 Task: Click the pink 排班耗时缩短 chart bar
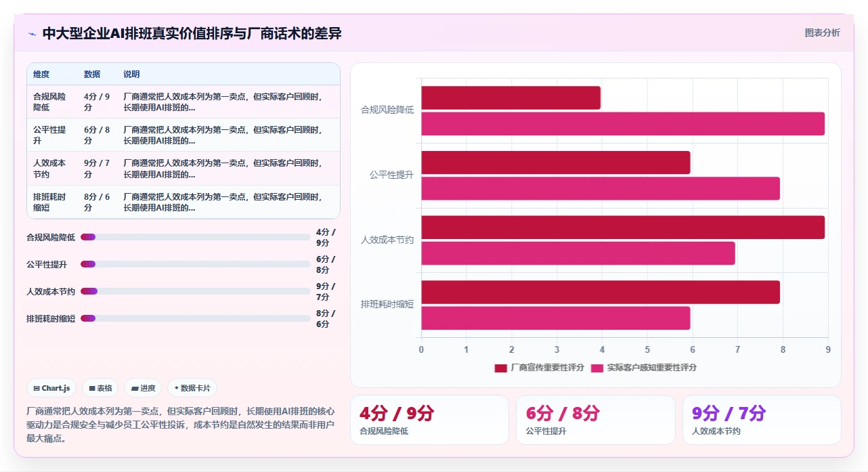[556, 318]
